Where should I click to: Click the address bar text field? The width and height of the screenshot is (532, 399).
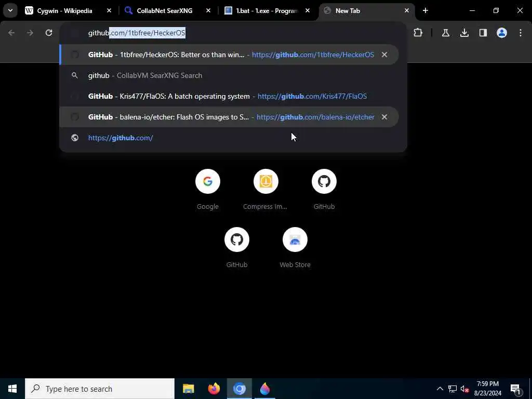[x=233, y=33]
